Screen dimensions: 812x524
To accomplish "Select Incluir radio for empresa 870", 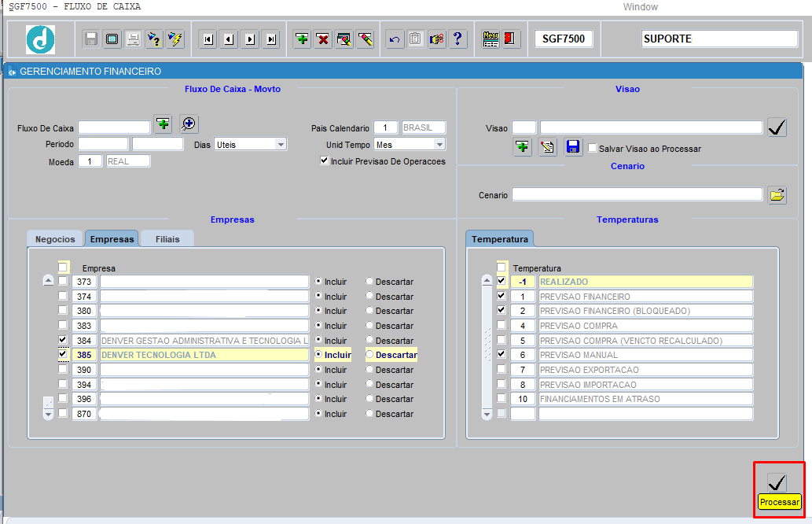I will (318, 414).
